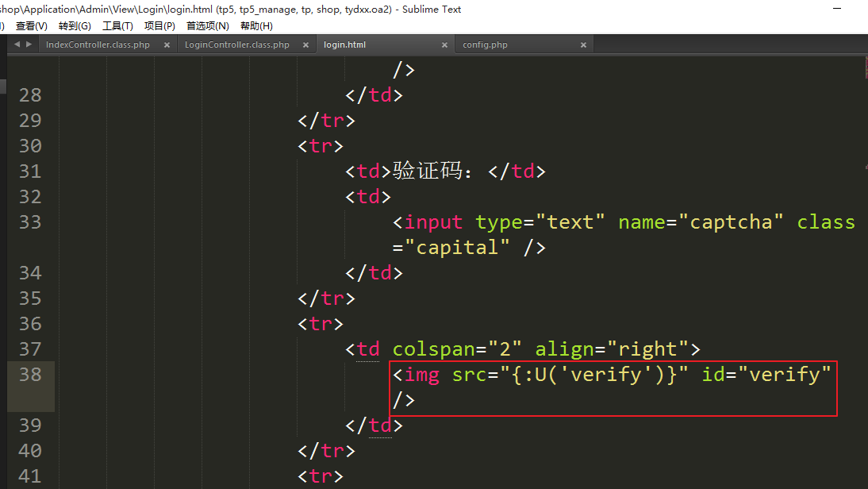Open the 帮助(H) help menu
This screenshot has height=489, width=868.
[x=256, y=26]
